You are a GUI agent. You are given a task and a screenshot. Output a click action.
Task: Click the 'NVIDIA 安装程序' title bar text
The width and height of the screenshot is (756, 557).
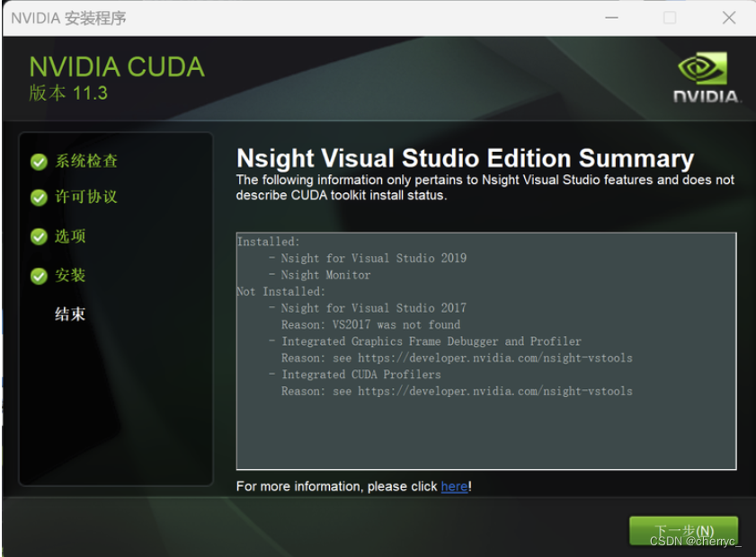[68, 18]
